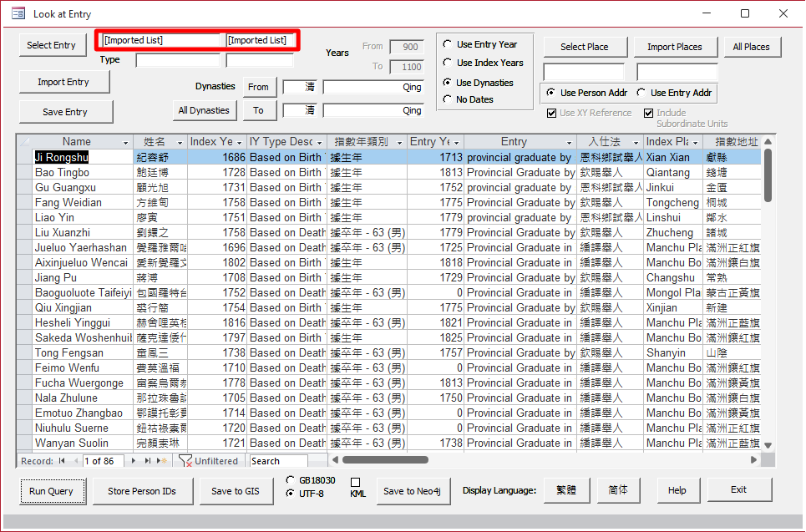Open the Name column dropdown
Screen dimensions: 806x532
click(126, 143)
